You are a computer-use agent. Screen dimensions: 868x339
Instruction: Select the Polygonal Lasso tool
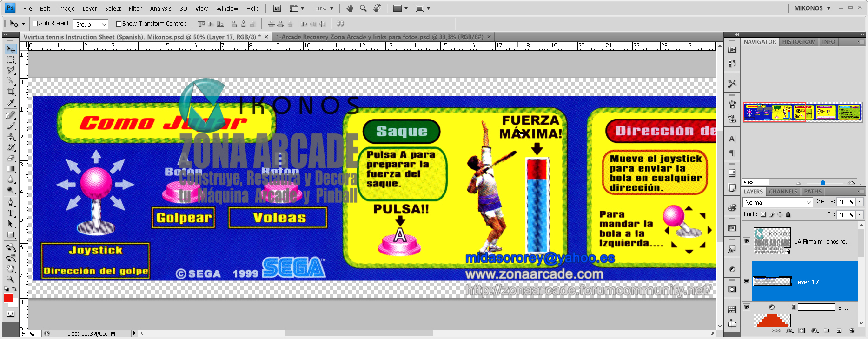(11, 71)
